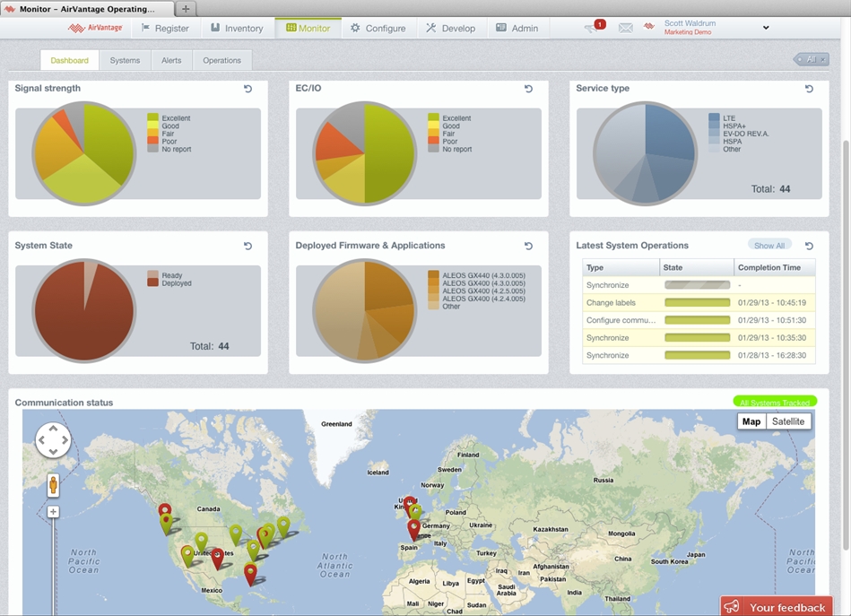
Task: Refresh Deployed Firmware & Applications widget
Action: click(x=529, y=246)
